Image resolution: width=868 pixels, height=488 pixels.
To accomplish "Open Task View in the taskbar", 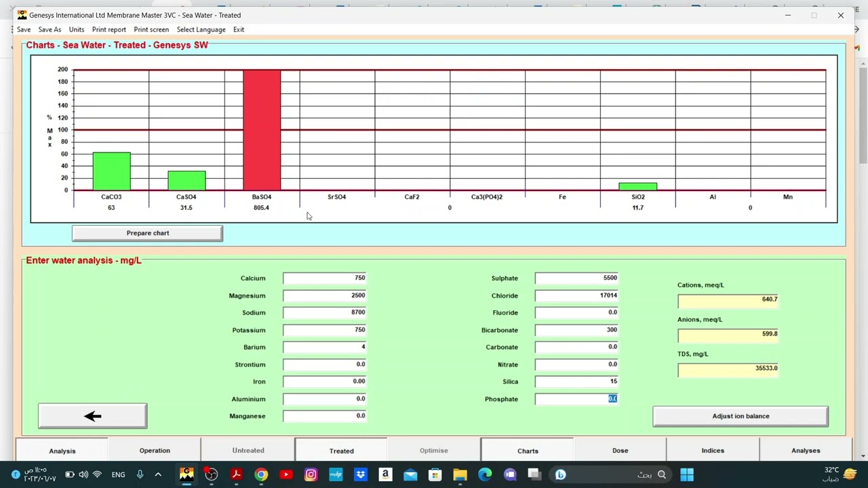I will coord(534,474).
